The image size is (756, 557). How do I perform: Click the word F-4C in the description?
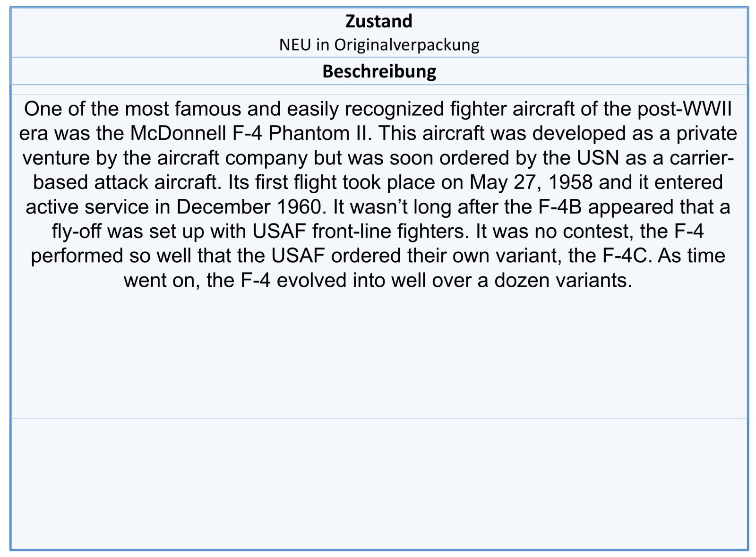[x=627, y=256]
